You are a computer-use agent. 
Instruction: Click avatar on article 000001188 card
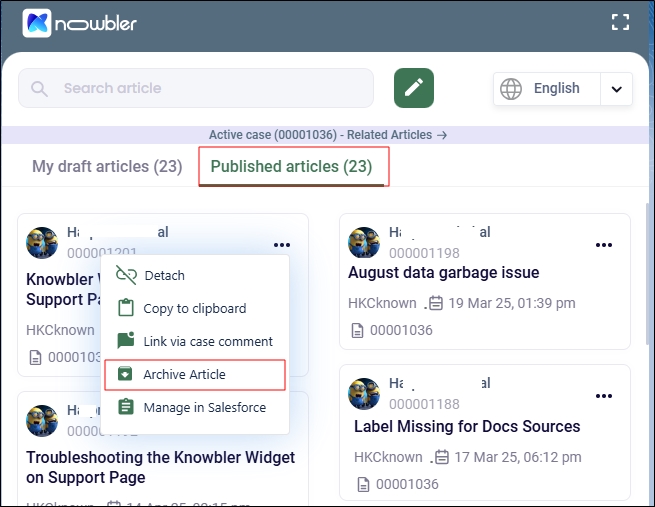364,394
